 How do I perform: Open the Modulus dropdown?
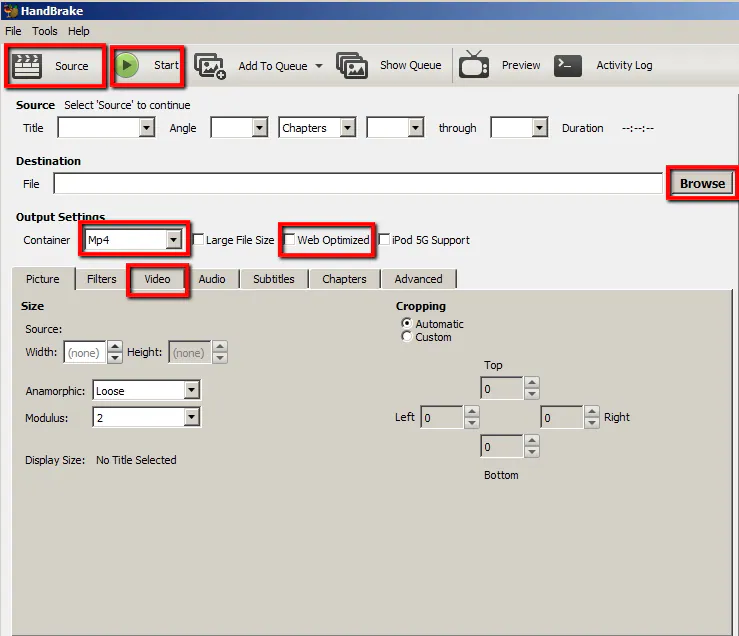pyautogui.click(x=191, y=417)
